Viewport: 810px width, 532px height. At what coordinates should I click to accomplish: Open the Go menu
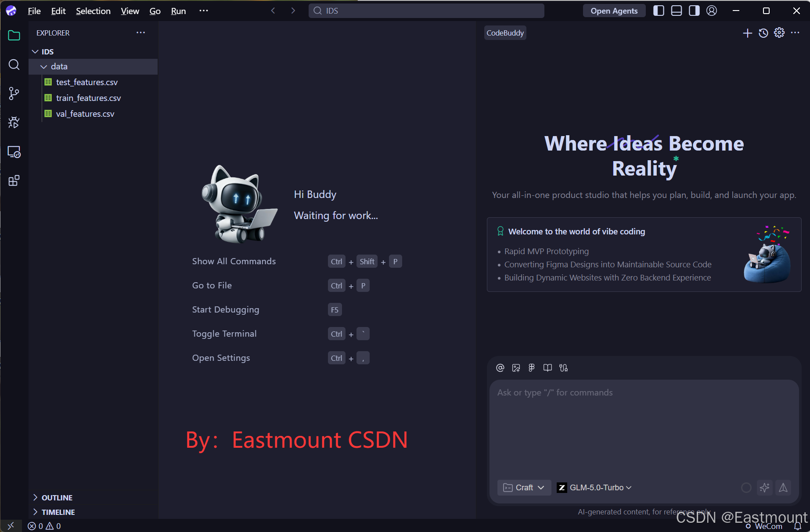point(155,11)
